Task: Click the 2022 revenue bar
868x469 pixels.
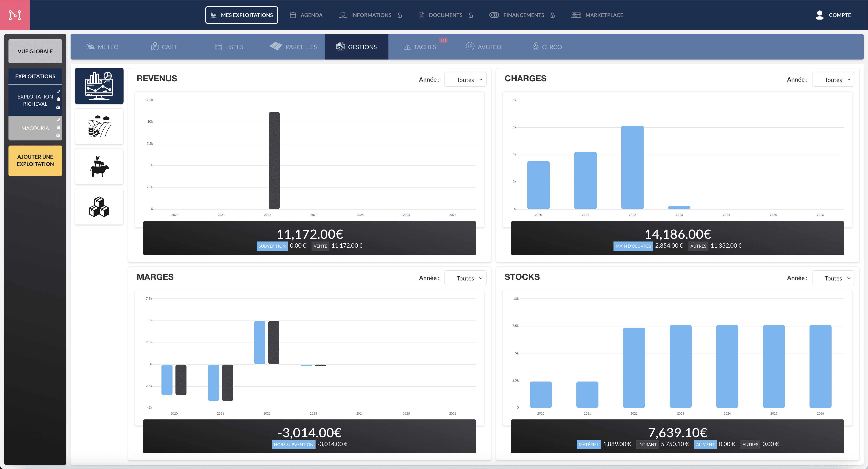Action: tap(274, 160)
